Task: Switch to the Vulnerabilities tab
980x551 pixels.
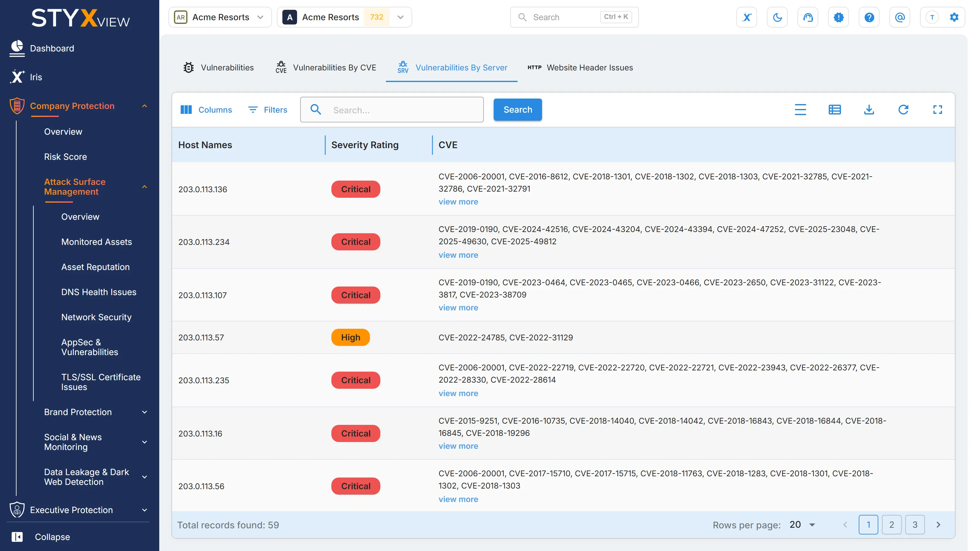Action: 218,67
